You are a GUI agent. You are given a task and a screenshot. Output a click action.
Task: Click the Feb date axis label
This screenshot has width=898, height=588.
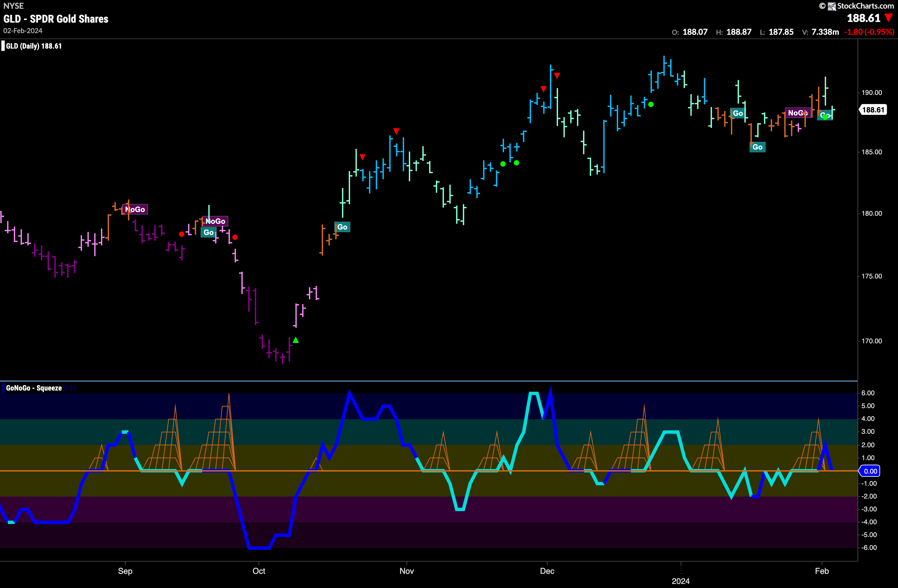coord(822,571)
